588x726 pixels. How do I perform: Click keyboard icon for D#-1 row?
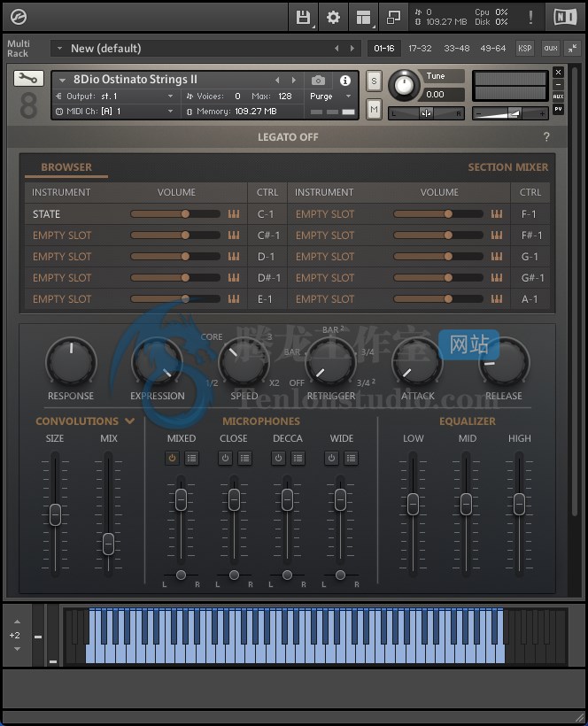tap(234, 278)
